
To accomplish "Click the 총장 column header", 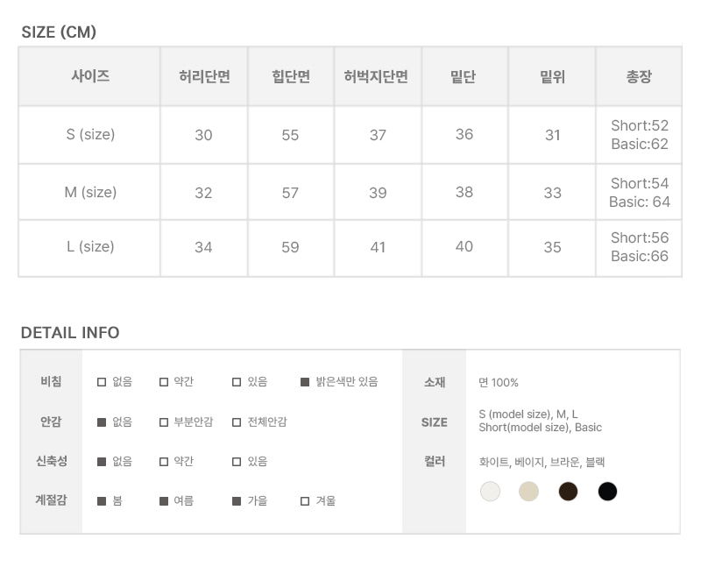I will (639, 77).
